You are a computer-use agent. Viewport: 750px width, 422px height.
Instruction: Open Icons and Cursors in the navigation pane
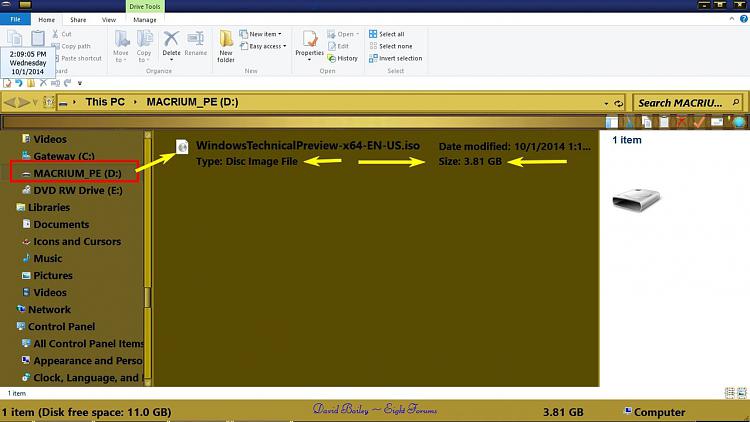tap(77, 242)
